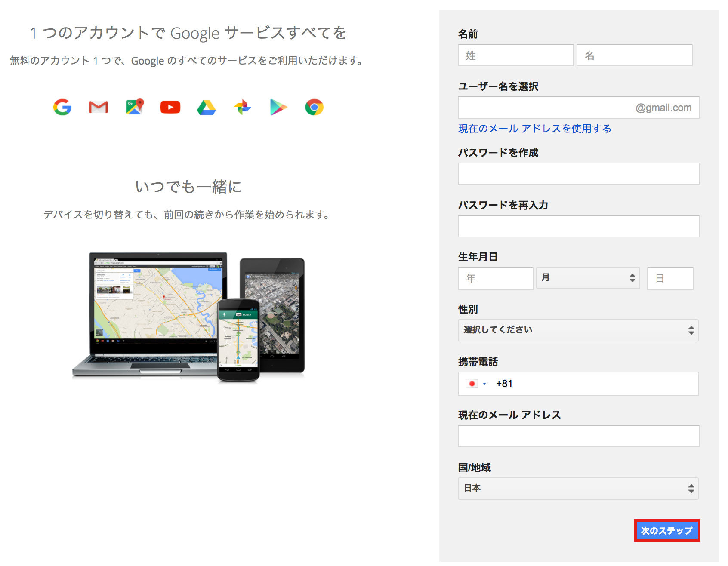Click the 次のステップ button
This screenshot has height=566, width=728.
[x=667, y=531]
